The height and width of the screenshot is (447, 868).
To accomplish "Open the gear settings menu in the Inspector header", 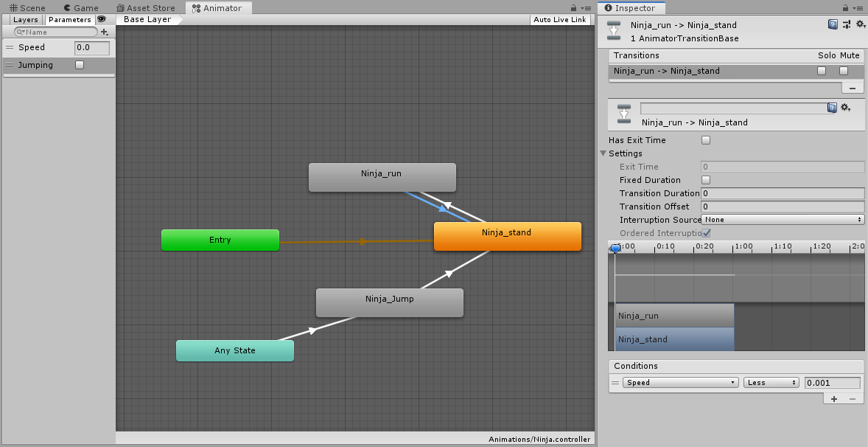I will (860, 24).
